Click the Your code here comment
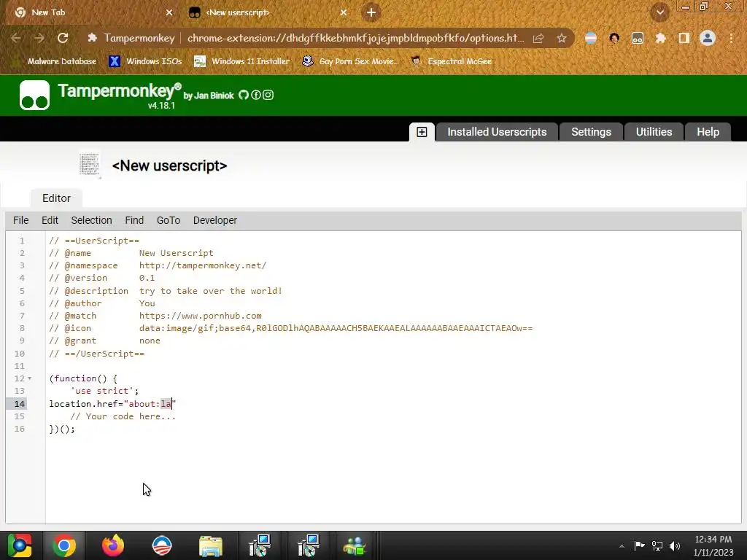 [123, 416]
